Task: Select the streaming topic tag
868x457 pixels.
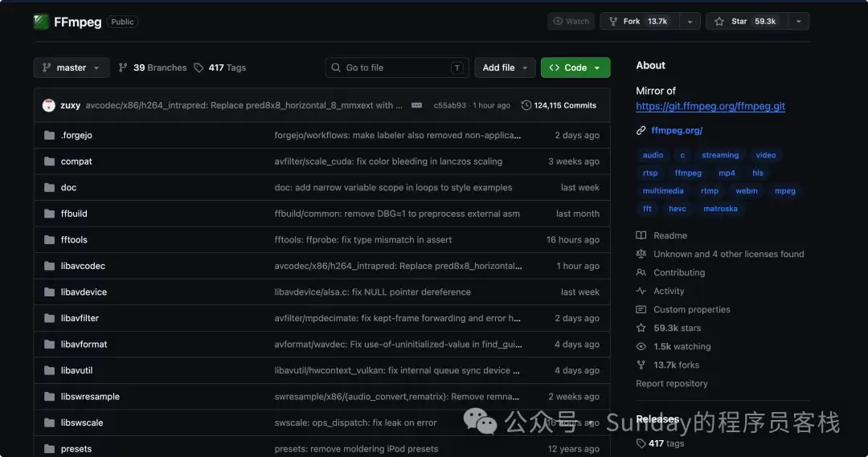Action: pyautogui.click(x=719, y=155)
